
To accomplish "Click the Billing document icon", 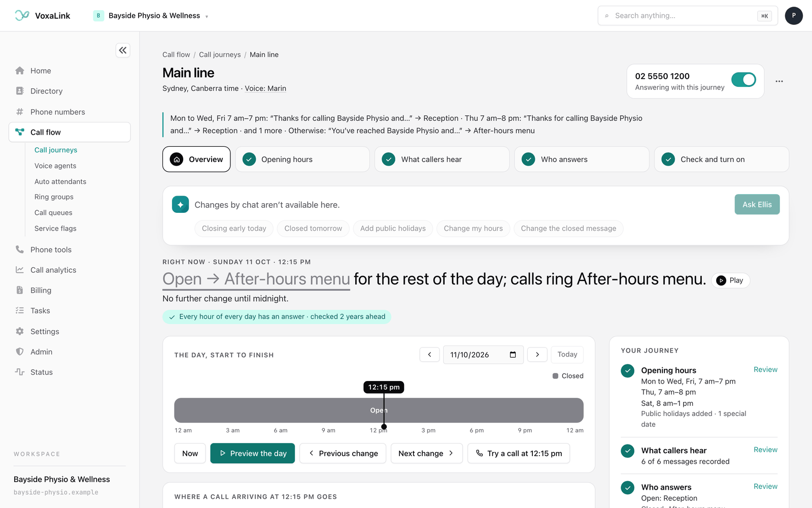I will 20,290.
